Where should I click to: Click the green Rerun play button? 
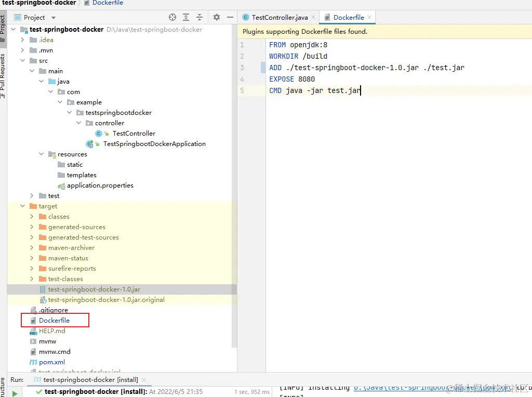click(15, 393)
